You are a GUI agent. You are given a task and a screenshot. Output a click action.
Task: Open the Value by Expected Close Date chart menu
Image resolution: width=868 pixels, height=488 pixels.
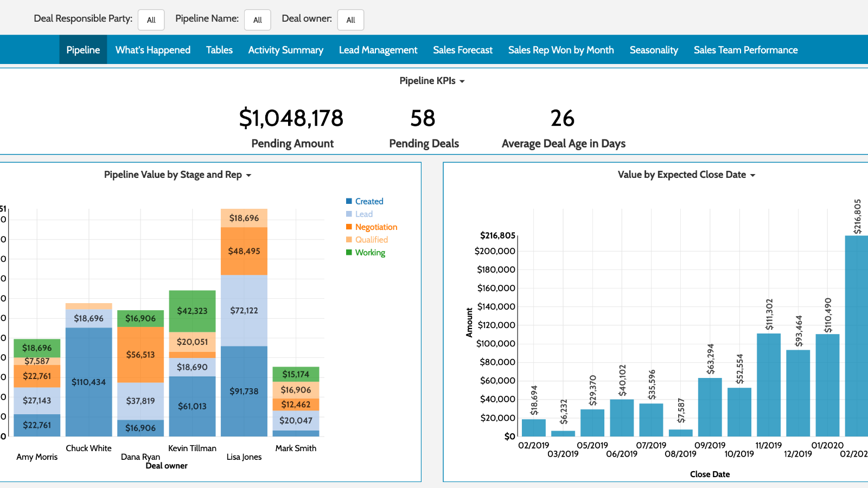coord(754,175)
